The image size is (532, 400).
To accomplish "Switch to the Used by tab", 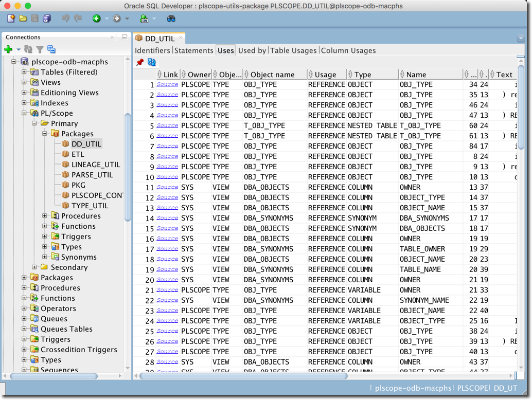I will pyautogui.click(x=252, y=50).
